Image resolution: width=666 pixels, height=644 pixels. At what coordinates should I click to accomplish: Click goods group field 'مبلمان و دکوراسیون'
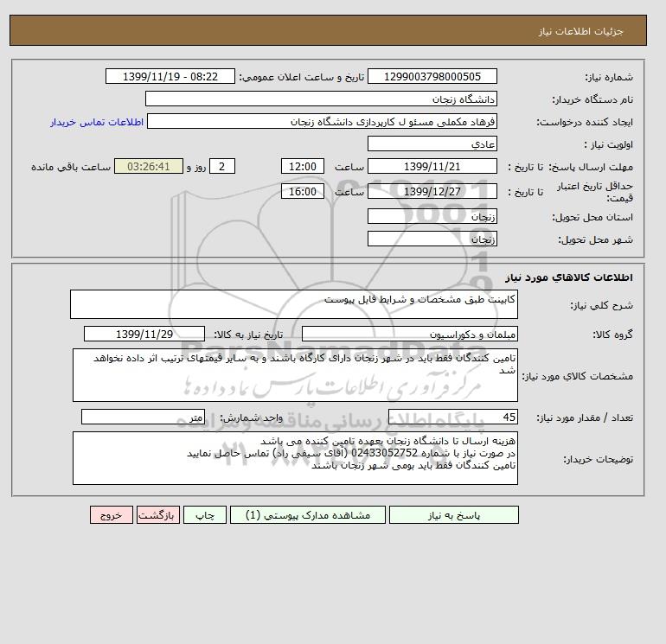[409, 334]
